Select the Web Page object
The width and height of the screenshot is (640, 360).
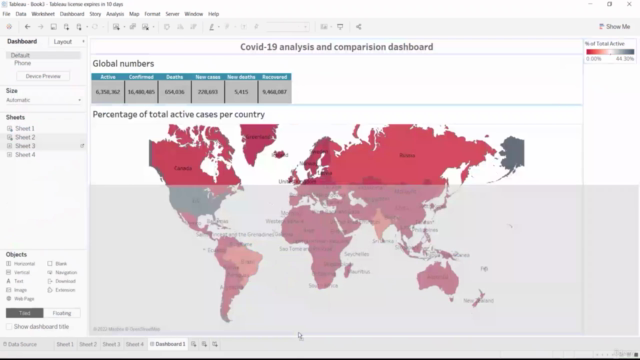20,299
